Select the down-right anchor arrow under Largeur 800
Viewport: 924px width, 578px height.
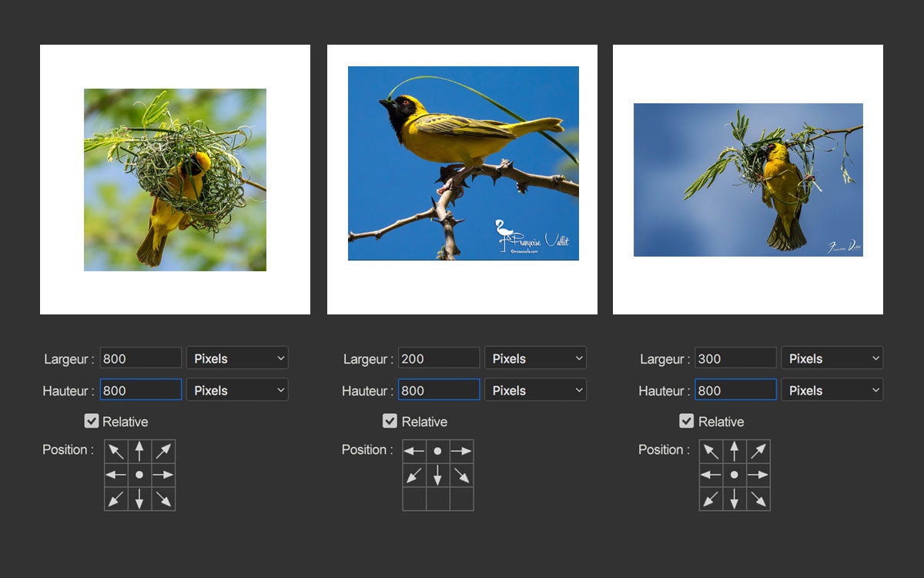[163, 499]
